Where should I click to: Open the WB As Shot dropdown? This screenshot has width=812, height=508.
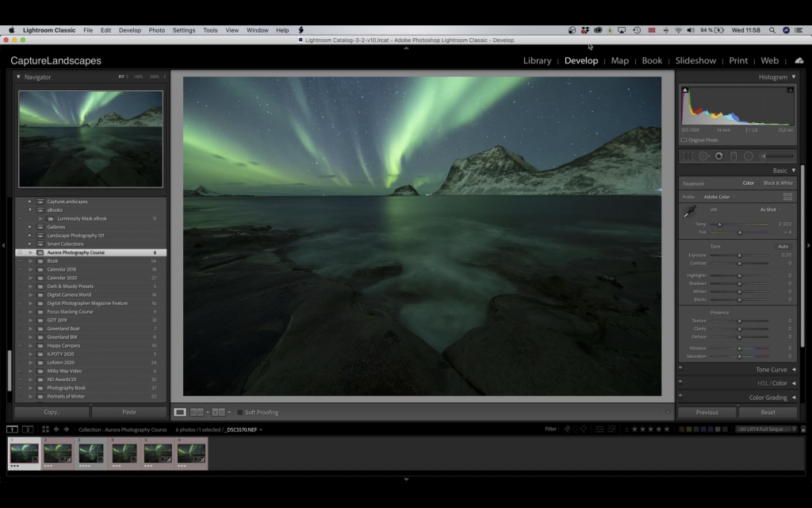(x=771, y=210)
